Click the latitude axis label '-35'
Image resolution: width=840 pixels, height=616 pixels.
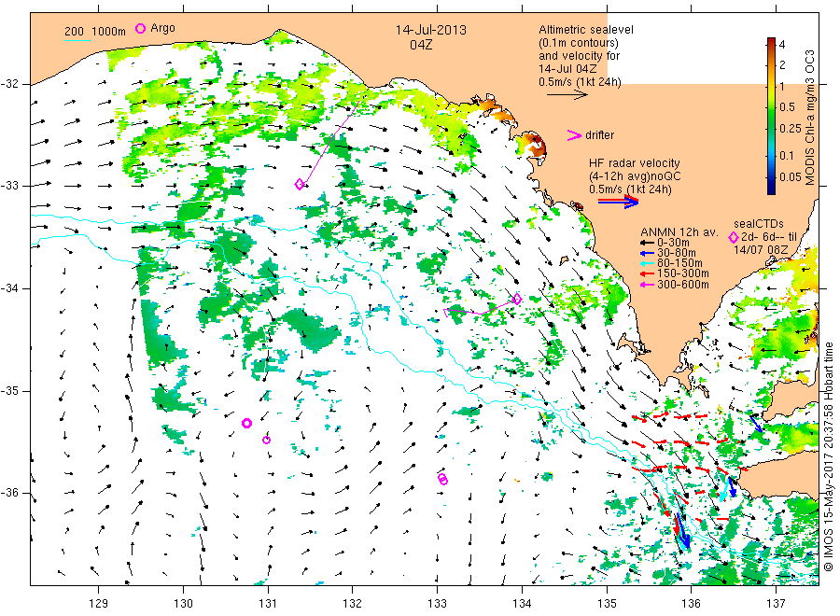pyautogui.click(x=9, y=391)
